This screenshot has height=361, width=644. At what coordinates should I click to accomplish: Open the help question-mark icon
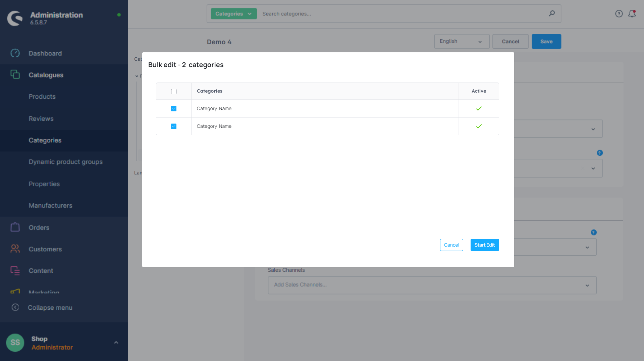(619, 14)
